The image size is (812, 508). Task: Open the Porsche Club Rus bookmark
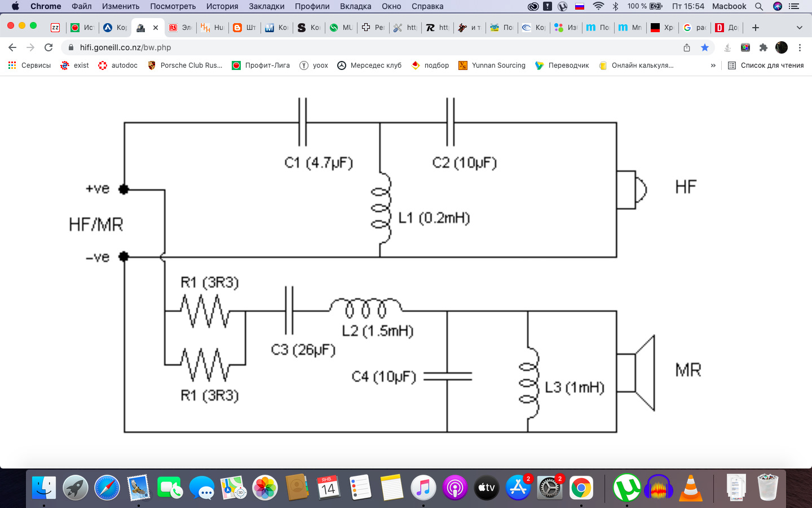[x=184, y=65]
